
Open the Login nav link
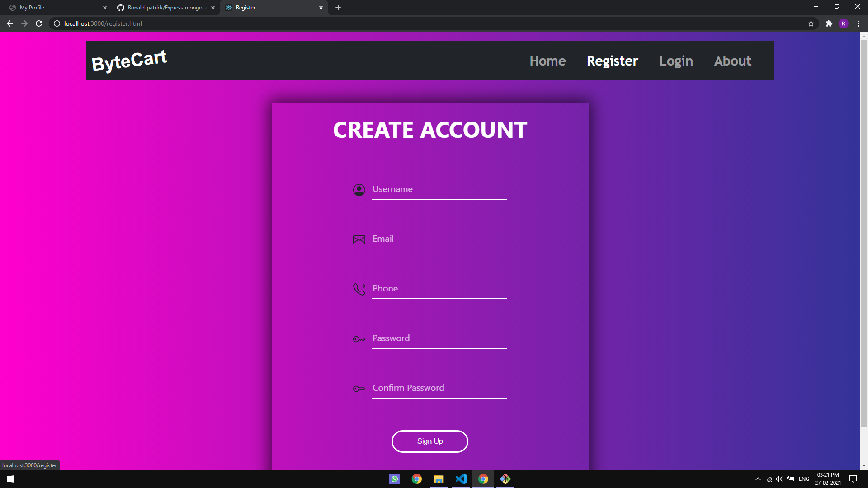676,61
